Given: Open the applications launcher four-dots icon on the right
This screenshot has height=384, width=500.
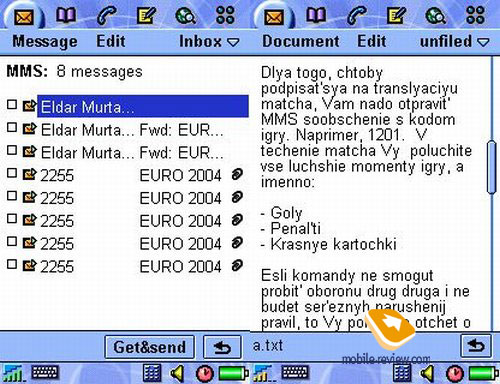Looking at the screenshot, I should pyautogui.click(x=475, y=15).
